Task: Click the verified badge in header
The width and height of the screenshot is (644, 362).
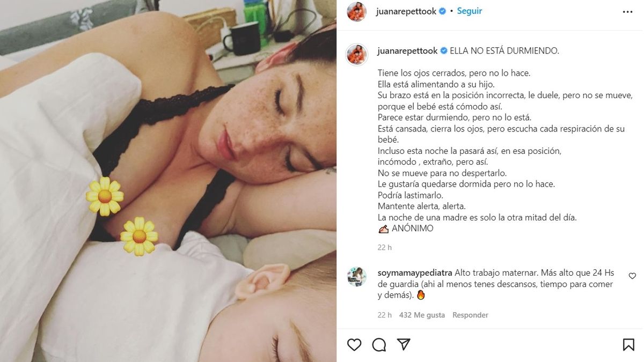Action: coord(443,11)
